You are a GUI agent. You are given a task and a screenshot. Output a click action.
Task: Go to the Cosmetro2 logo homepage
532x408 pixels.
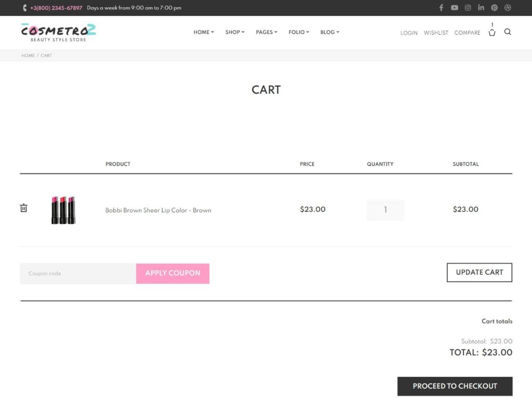pos(58,33)
